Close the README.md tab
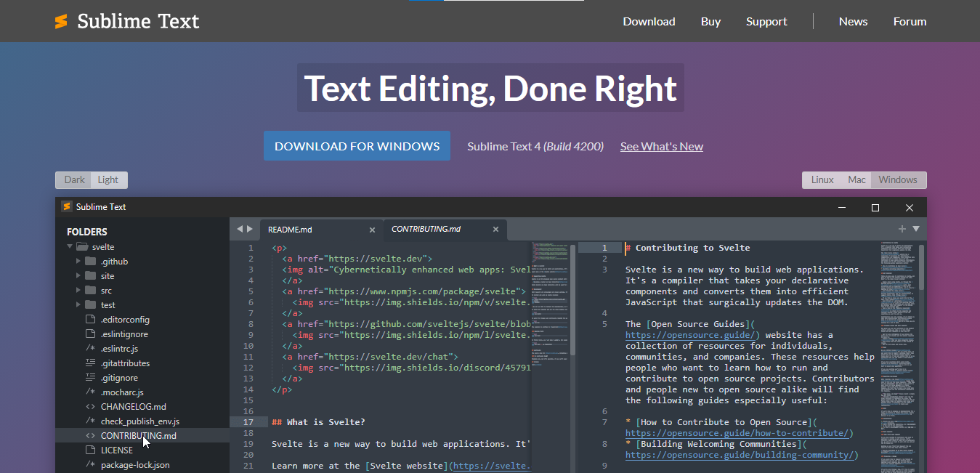The height and width of the screenshot is (473, 980). coord(372,230)
